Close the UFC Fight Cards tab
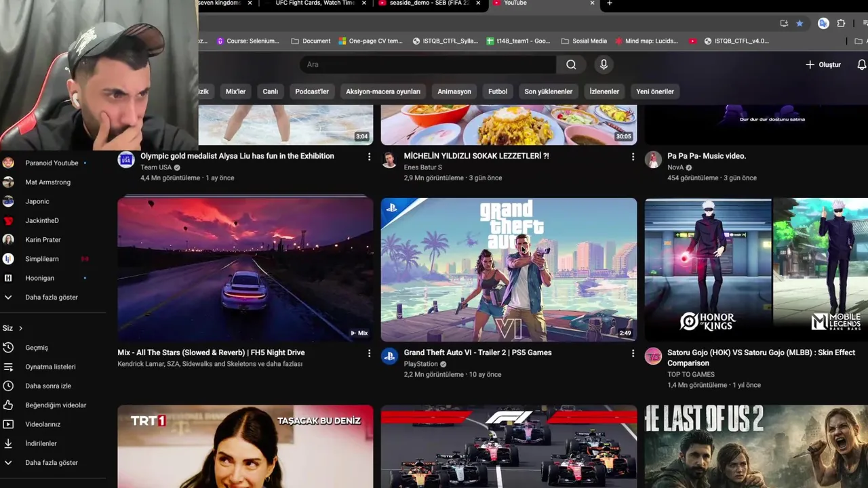Viewport: 868px width, 488px height. pyautogui.click(x=364, y=3)
